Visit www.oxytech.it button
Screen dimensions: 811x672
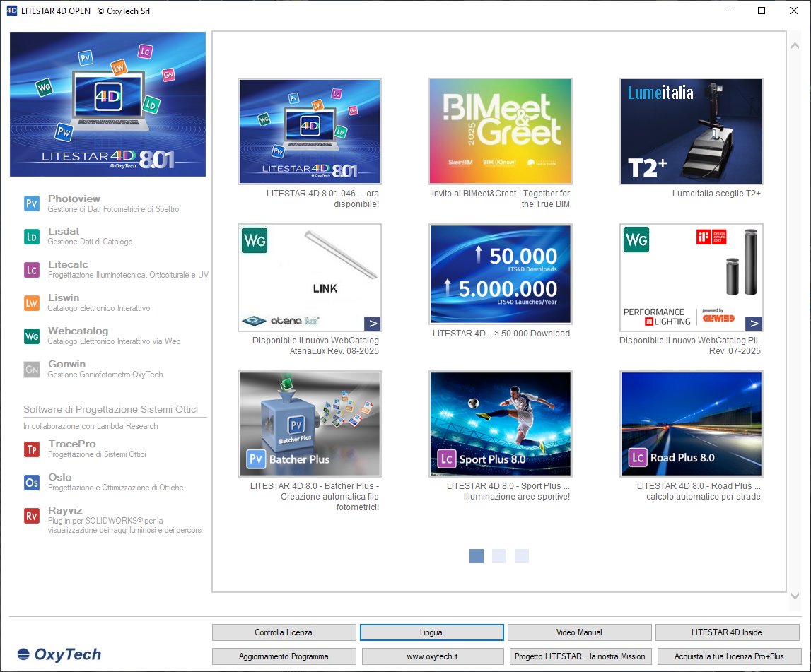coord(432,656)
